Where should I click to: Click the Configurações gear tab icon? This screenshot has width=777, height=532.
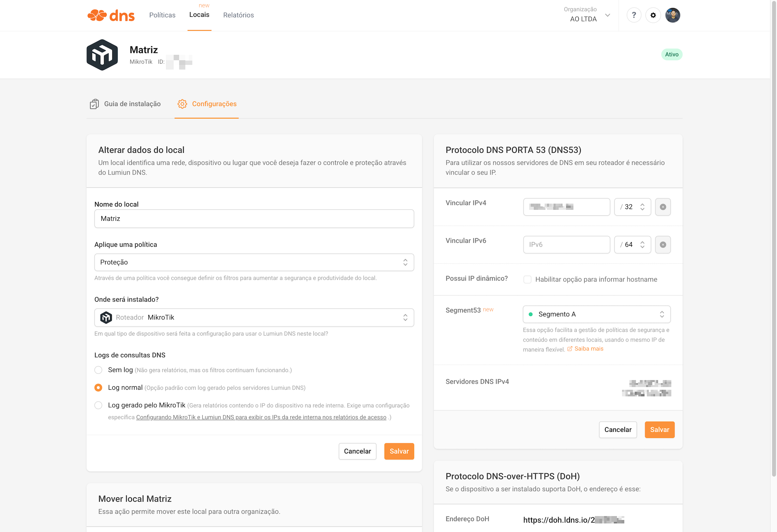click(182, 104)
